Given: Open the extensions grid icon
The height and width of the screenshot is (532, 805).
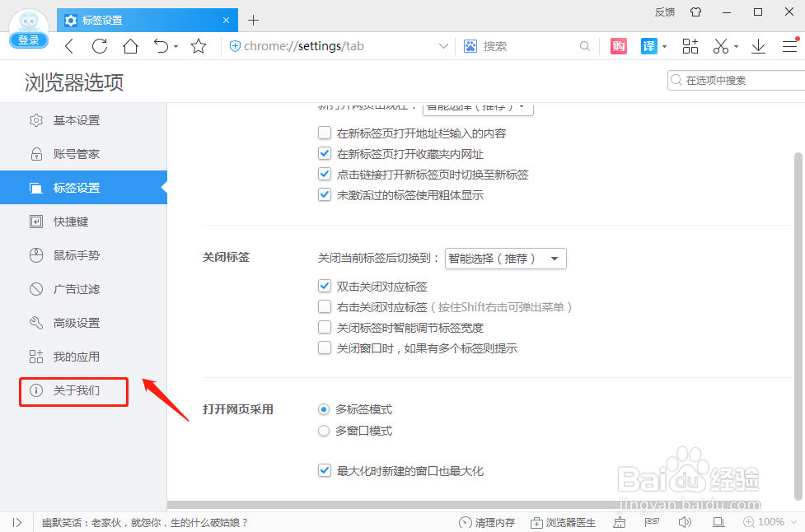Looking at the screenshot, I should click(690, 46).
